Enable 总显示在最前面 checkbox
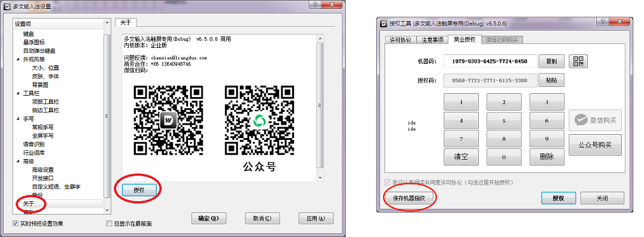Screen dimensions: 644x237 click(109, 224)
